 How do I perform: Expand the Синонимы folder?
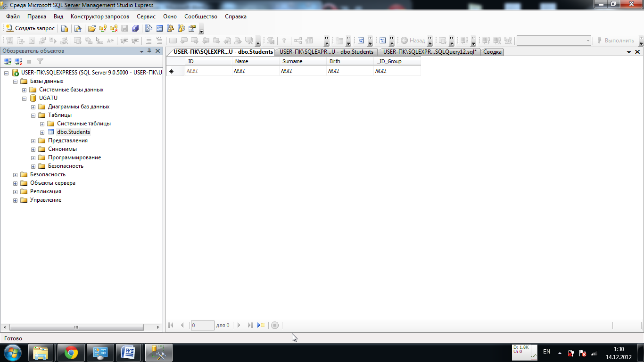pos(33,149)
